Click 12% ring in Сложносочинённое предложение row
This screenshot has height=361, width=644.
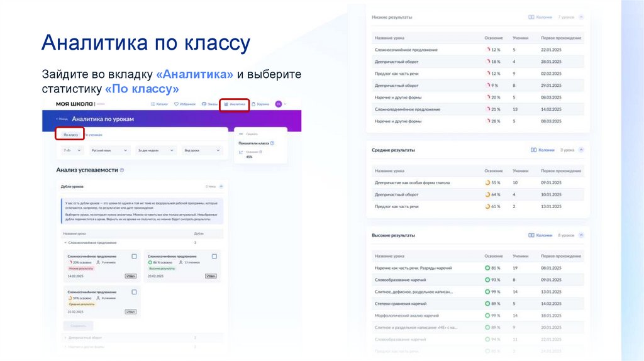click(x=488, y=50)
